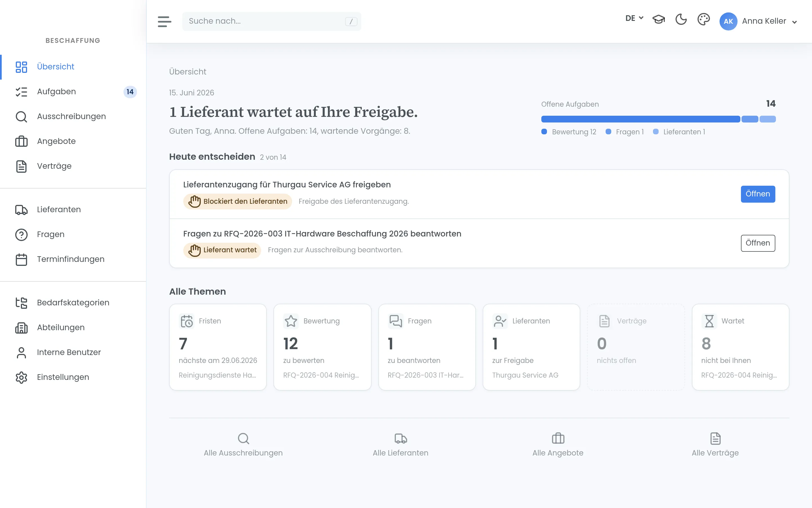Click the Verträge document card icon

point(604,321)
